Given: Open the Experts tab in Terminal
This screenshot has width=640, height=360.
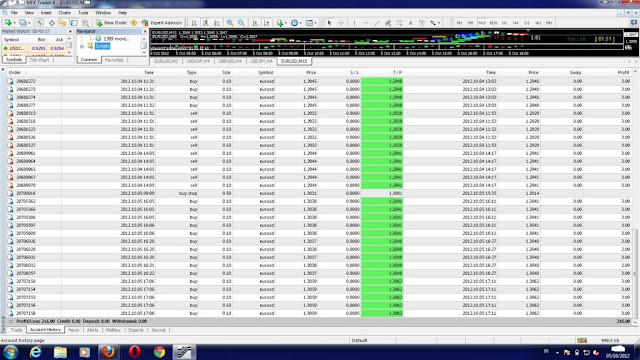Looking at the screenshot, I should click(136, 330).
